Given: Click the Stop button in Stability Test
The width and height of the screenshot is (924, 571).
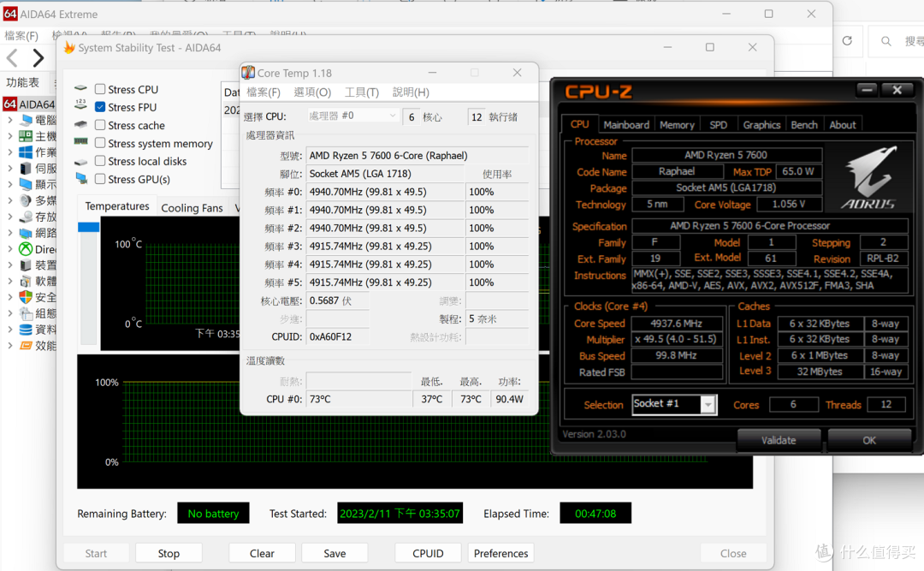Looking at the screenshot, I should pos(169,553).
